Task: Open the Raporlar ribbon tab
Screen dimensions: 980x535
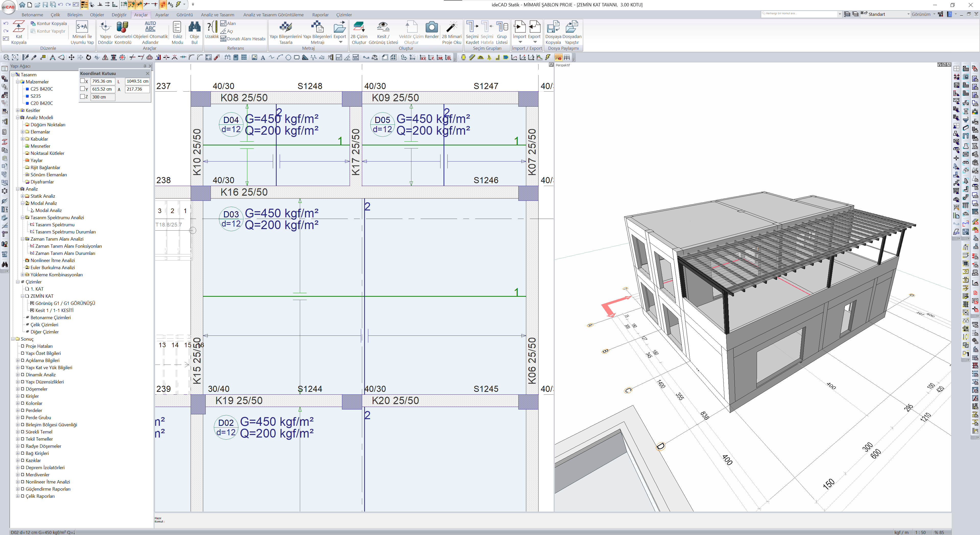Action: 320,15
